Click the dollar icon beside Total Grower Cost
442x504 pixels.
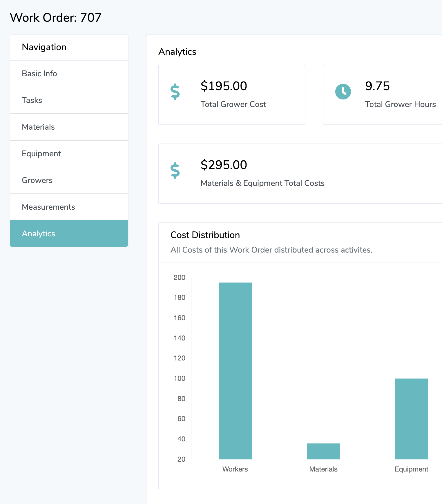[175, 92]
